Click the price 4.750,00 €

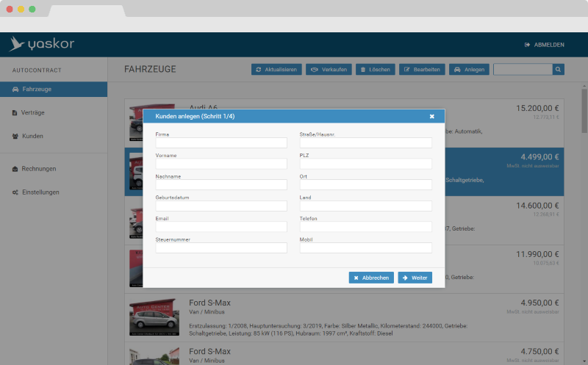(539, 352)
